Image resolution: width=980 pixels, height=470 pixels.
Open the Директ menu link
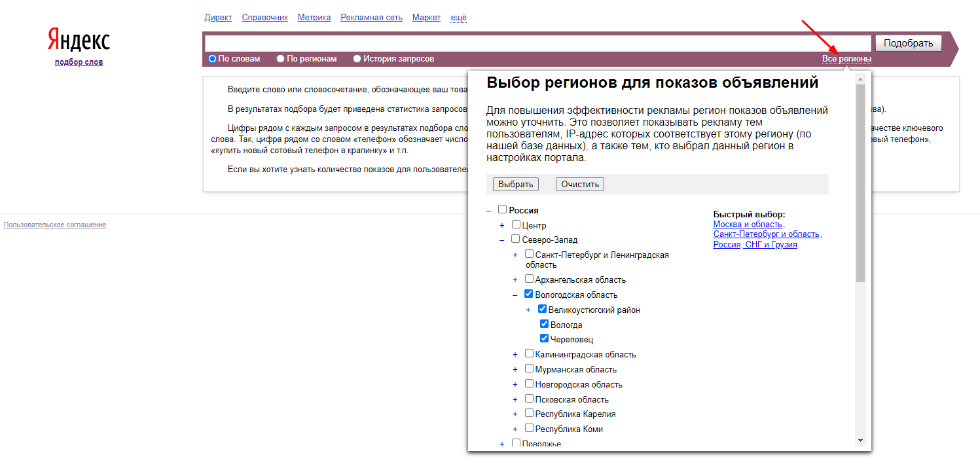pos(218,18)
